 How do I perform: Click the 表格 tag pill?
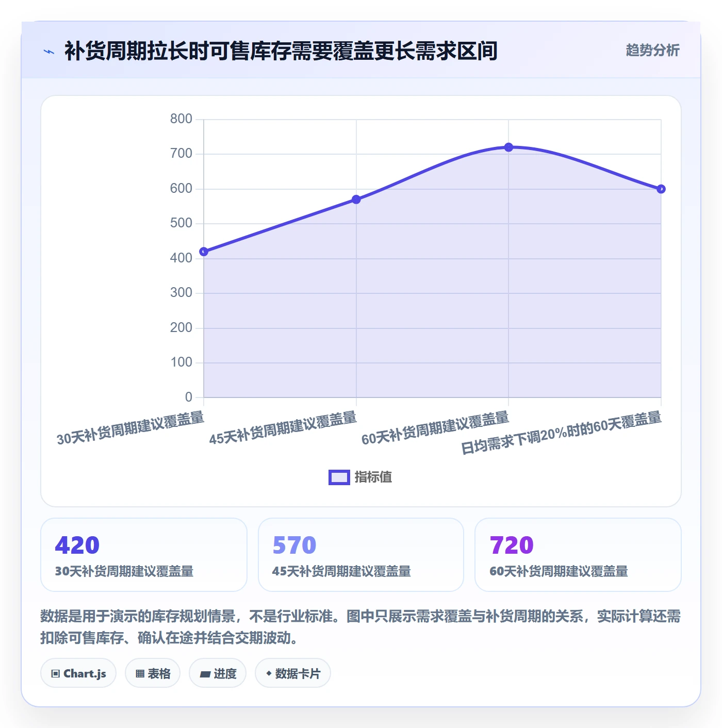[x=153, y=673]
